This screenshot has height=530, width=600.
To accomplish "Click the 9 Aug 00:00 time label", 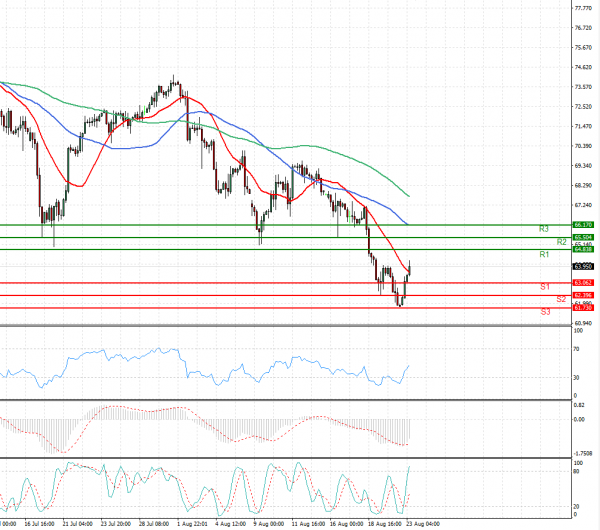I will pos(269,523).
